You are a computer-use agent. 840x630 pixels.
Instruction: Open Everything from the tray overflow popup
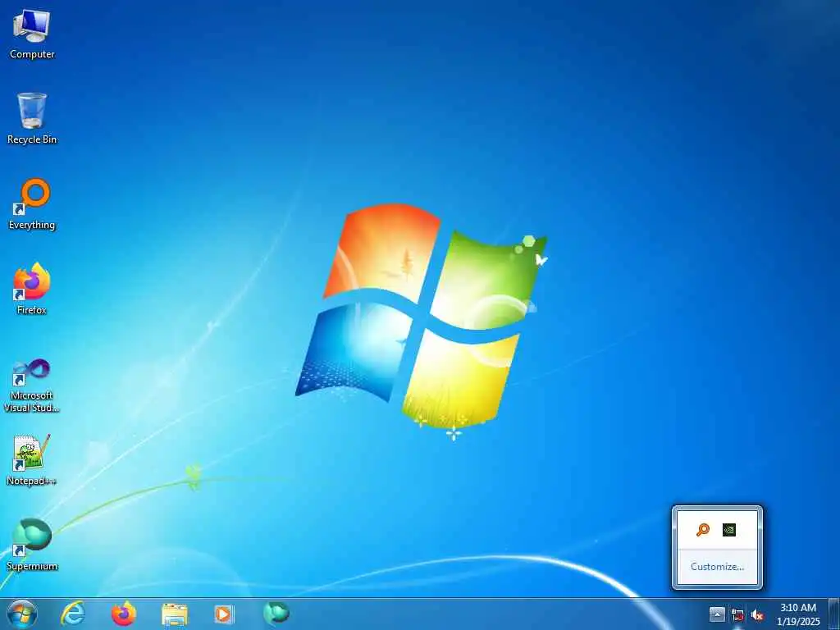(703, 530)
